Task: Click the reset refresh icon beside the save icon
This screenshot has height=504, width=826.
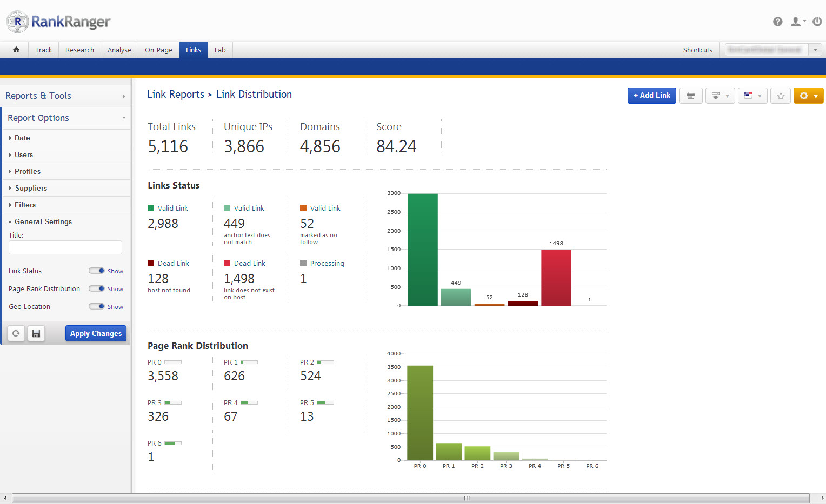Action: pyautogui.click(x=16, y=333)
